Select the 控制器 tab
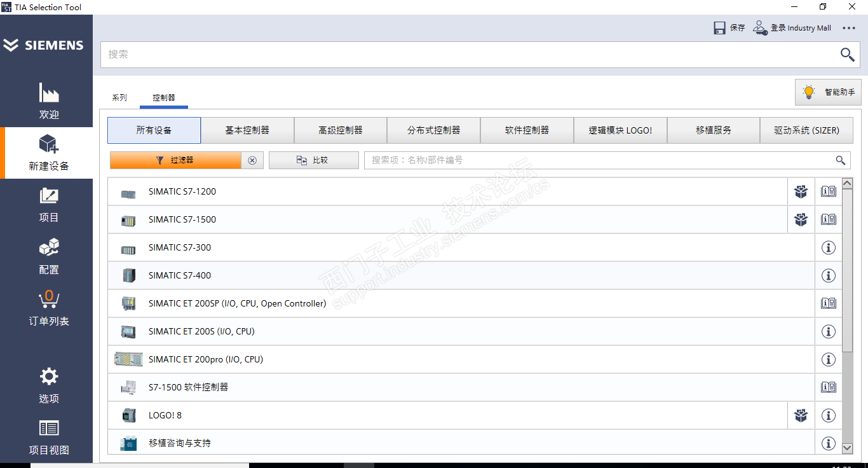 pyautogui.click(x=164, y=98)
